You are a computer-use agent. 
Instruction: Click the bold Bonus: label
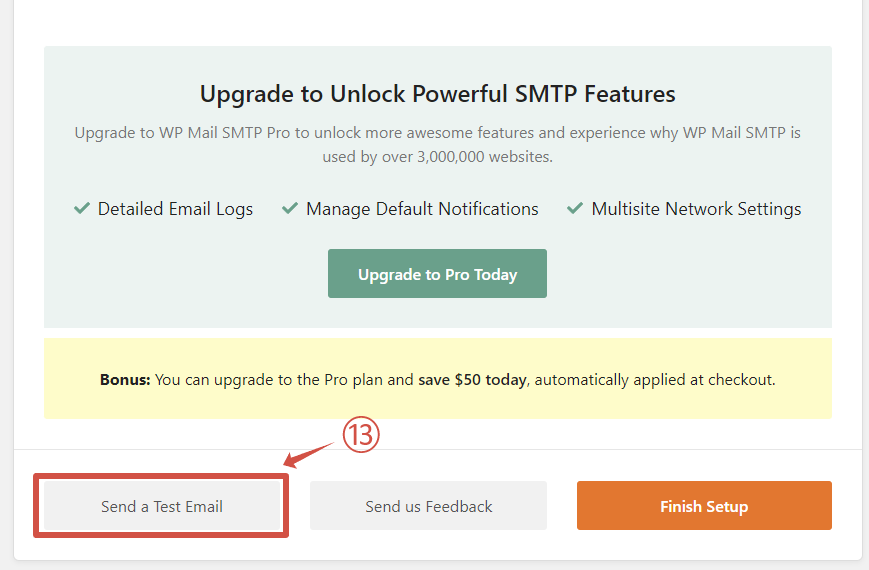tap(125, 380)
